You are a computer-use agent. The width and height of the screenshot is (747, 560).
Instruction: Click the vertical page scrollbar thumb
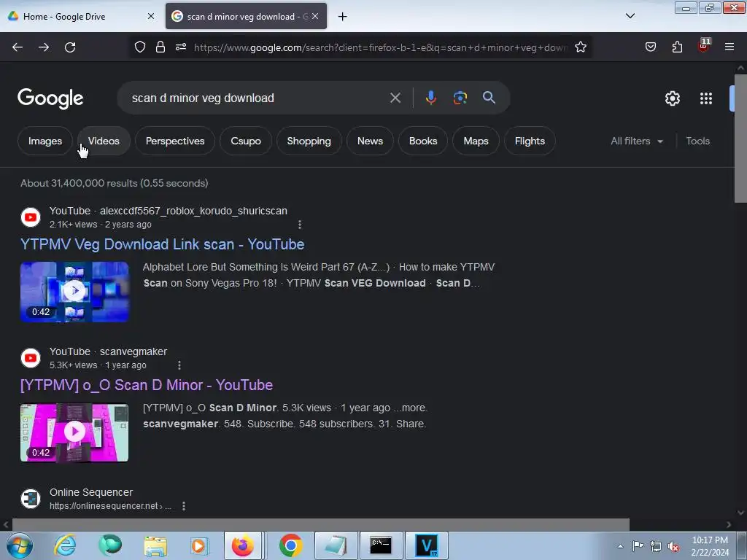pyautogui.click(x=740, y=138)
